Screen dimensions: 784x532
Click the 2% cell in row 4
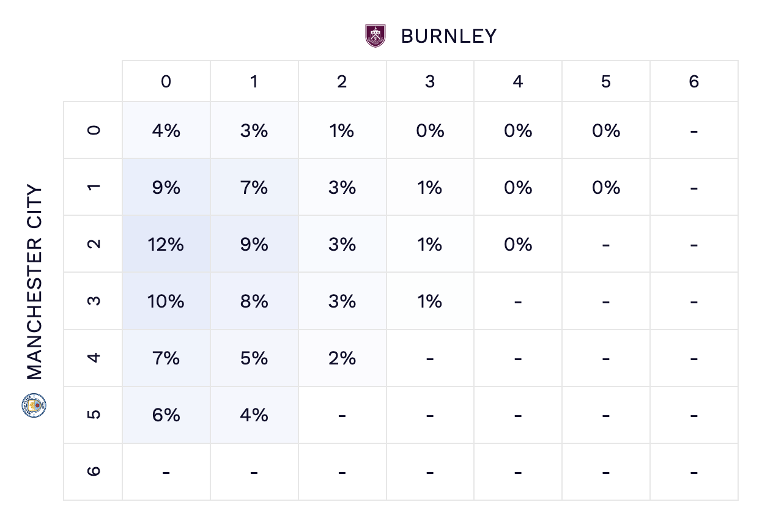point(342,358)
